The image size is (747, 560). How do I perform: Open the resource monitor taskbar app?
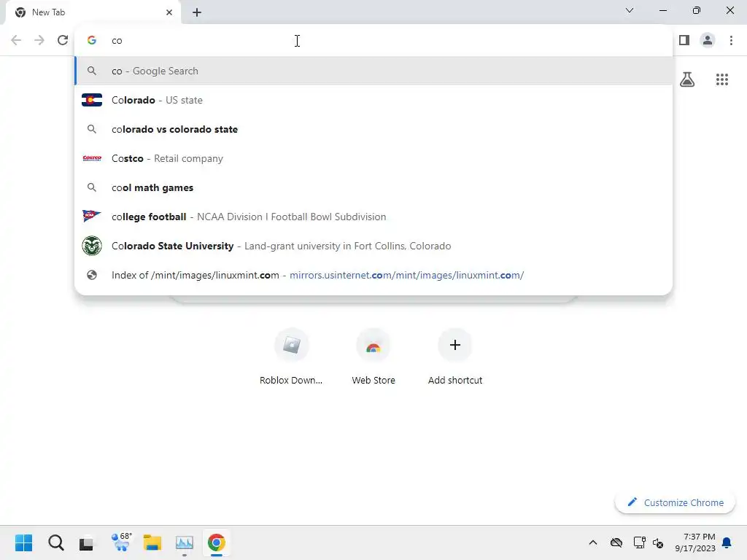point(185,542)
